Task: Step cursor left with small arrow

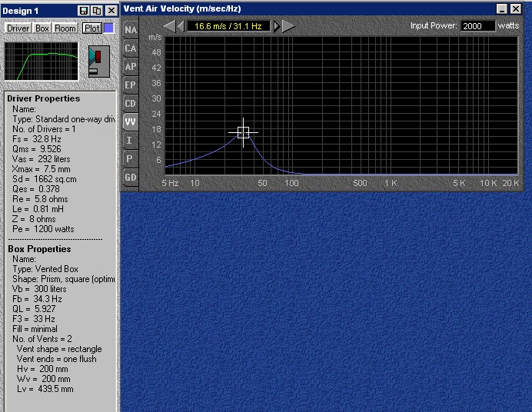Action: (x=181, y=26)
